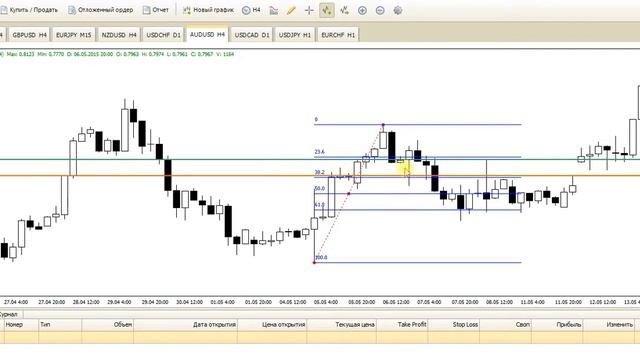Open the Купить / Продать order window

click(29, 10)
